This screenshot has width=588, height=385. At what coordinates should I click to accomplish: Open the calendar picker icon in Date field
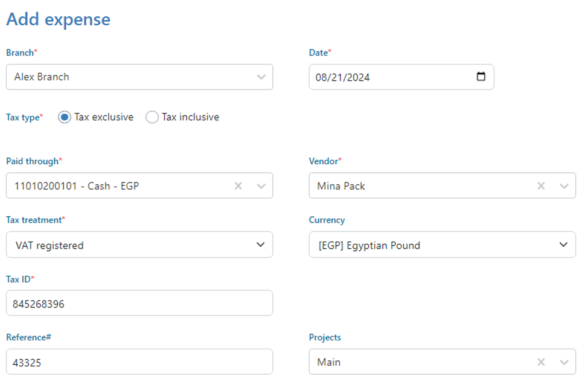click(x=481, y=77)
